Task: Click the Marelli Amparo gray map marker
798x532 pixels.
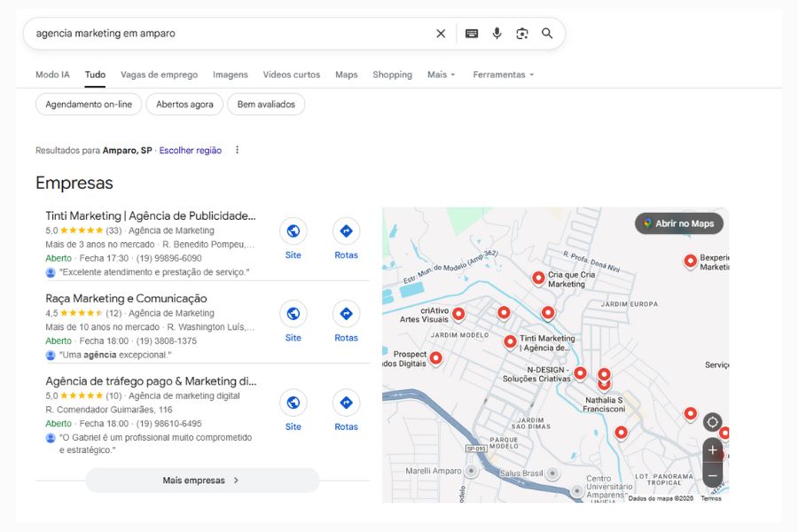Action: click(x=472, y=471)
